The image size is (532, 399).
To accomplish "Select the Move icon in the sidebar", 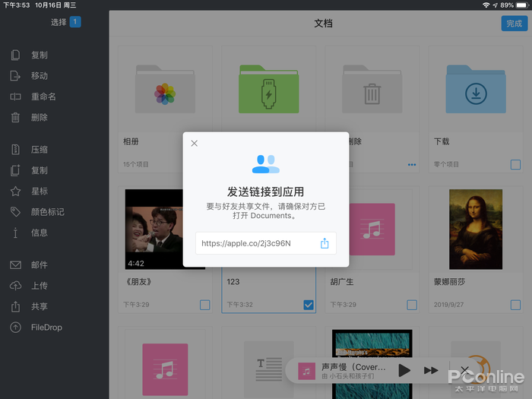I will point(15,76).
